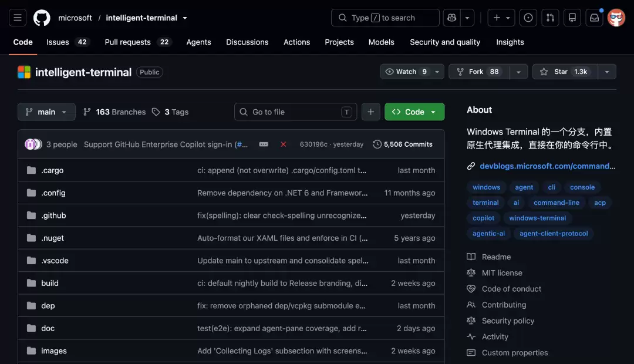
Task: Open the hamburger navigation menu
Action: point(18,18)
